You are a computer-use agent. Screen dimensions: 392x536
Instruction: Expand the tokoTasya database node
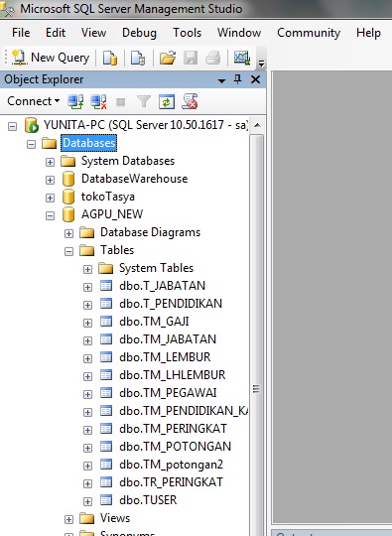[x=50, y=198]
